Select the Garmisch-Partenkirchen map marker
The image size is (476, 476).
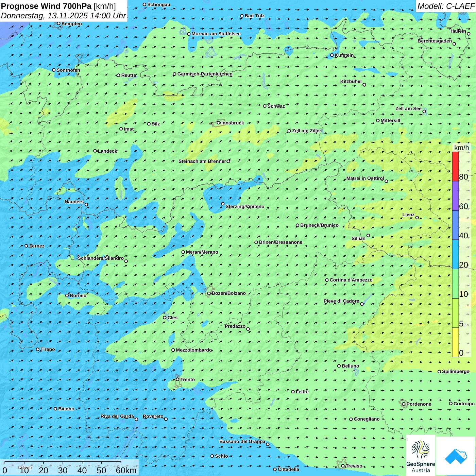click(174, 74)
